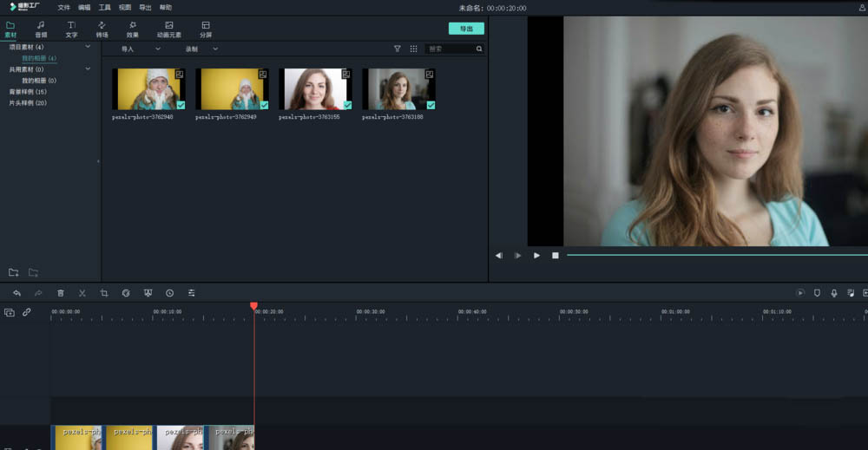
Task: Toggle the timeline link (chain) option
Action: pos(27,312)
